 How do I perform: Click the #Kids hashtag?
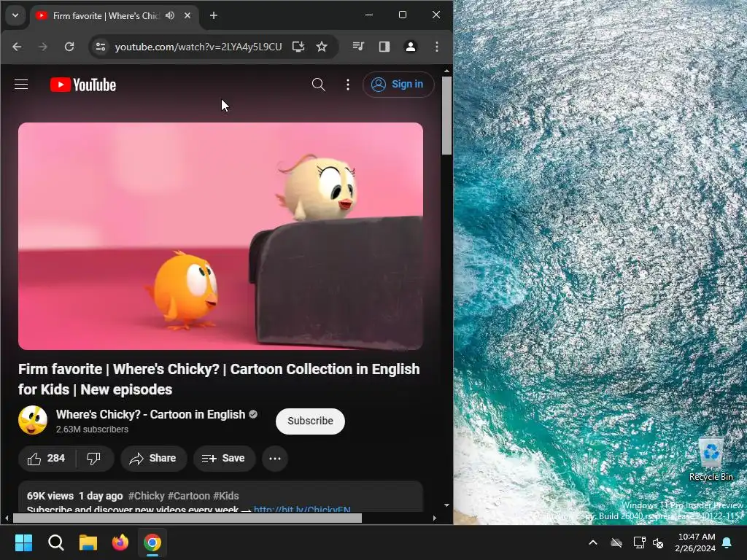click(x=226, y=496)
